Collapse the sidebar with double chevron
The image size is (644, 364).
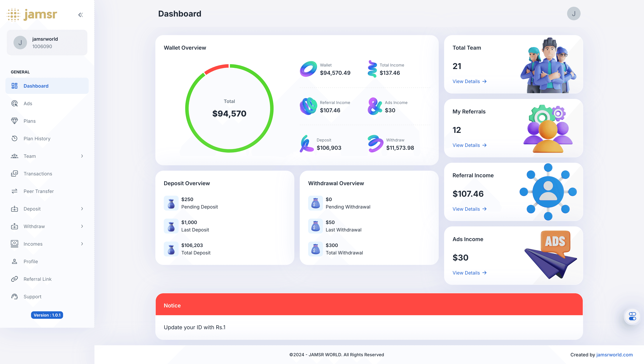[x=80, y=15]
